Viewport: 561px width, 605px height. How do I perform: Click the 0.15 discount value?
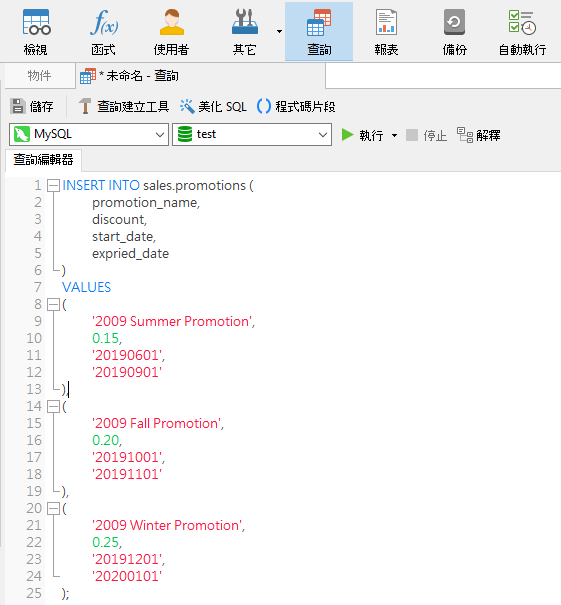tap(105, 338)
